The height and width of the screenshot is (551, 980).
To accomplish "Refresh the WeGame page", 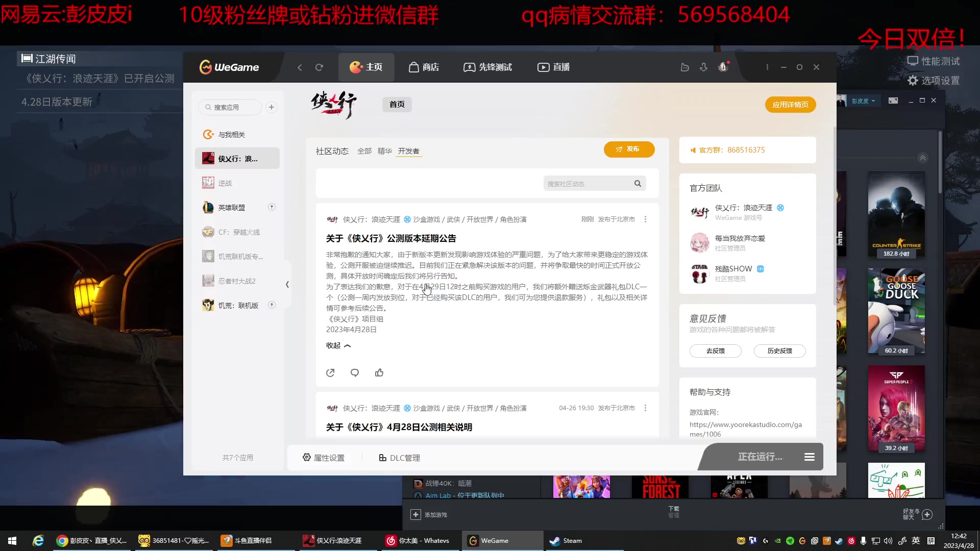I will 319,67.
